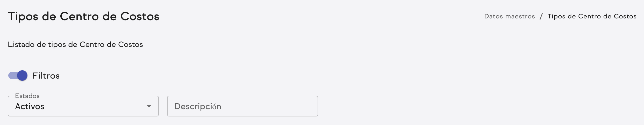
Task: Click the divider line below the subtitle
Action: pos(322,55)
